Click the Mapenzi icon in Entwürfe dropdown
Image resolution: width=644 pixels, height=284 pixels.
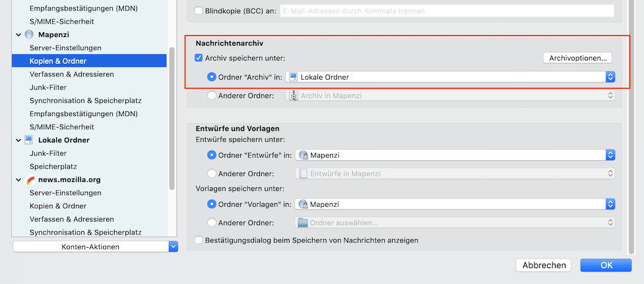pyautogui.click(x=304, y=155)
